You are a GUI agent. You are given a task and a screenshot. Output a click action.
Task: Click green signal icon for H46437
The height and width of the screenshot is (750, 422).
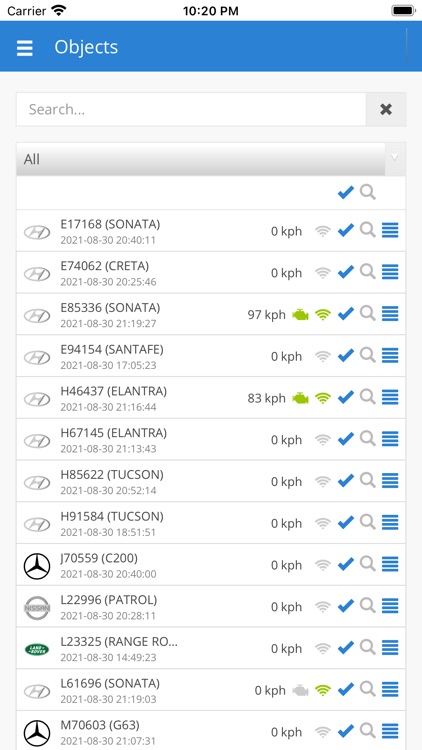(323, 398)
